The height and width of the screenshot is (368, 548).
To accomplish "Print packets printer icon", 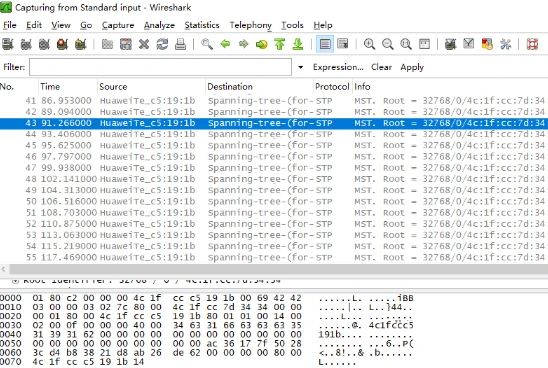I will [180, 44].
